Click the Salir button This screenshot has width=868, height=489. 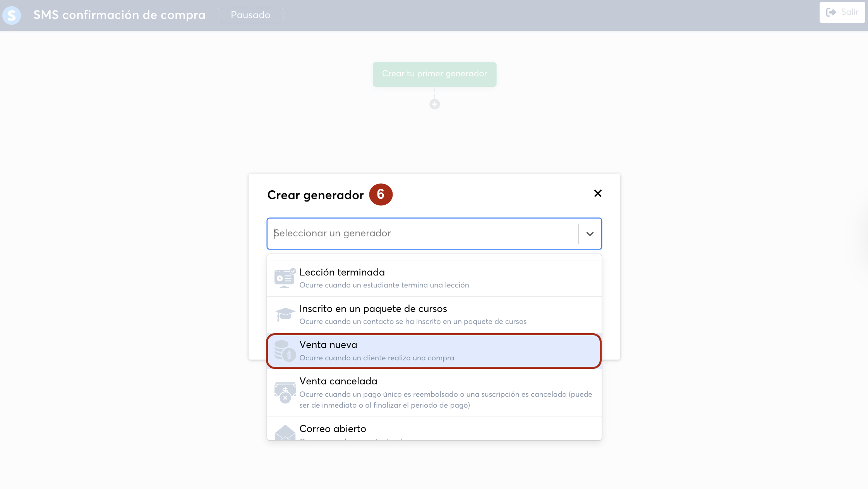point(842,12)
